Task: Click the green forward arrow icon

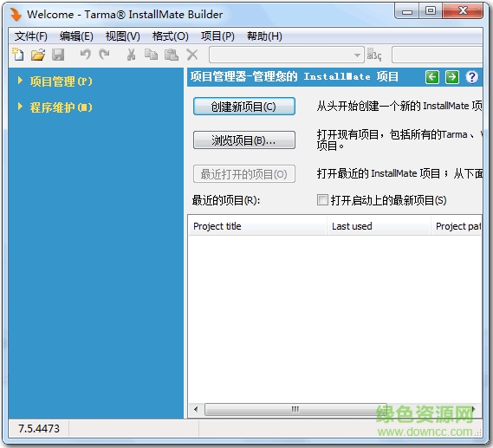Action: tap(452, 77)
